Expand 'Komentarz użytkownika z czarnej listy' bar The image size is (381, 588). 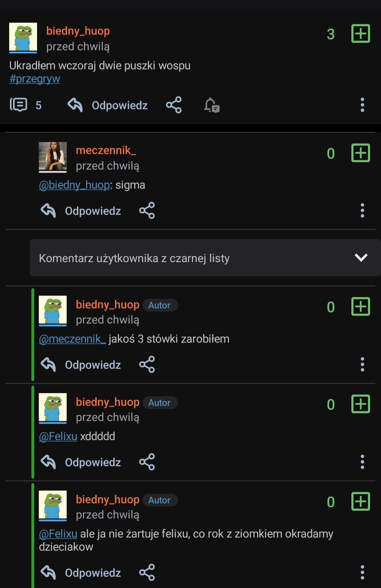coord(134,258)
